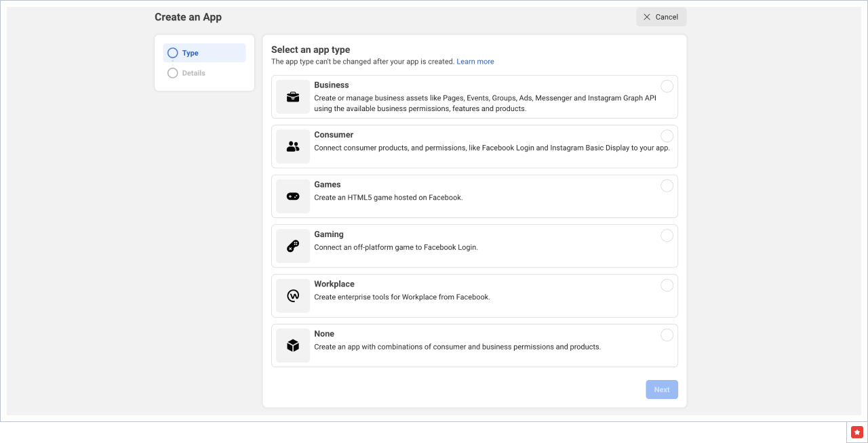
Task: Click the Consumer card title text
Action: pyautogui.click(x=334, y=135)
